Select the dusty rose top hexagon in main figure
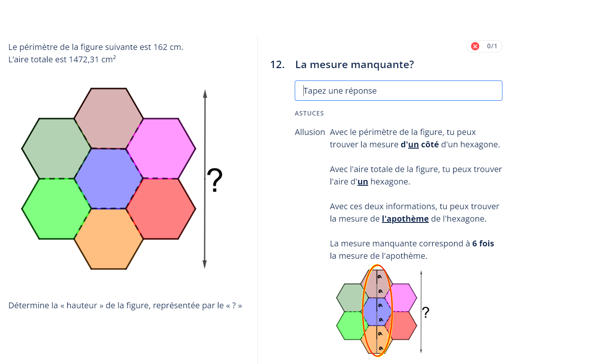Screen dimensions: 599x364 click(109, 118)
